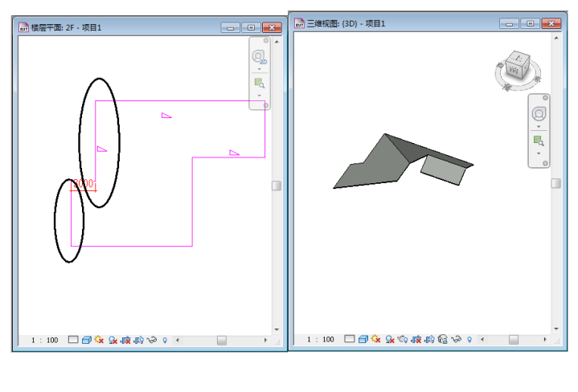The image size is (578, 392).
Task: Toggle crop view in the floor plan view
Action: click(x=126, y=341)
